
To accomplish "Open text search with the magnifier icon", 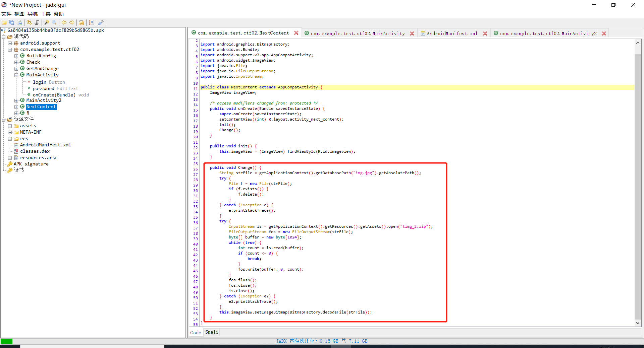I will click(x=54, y=22).
